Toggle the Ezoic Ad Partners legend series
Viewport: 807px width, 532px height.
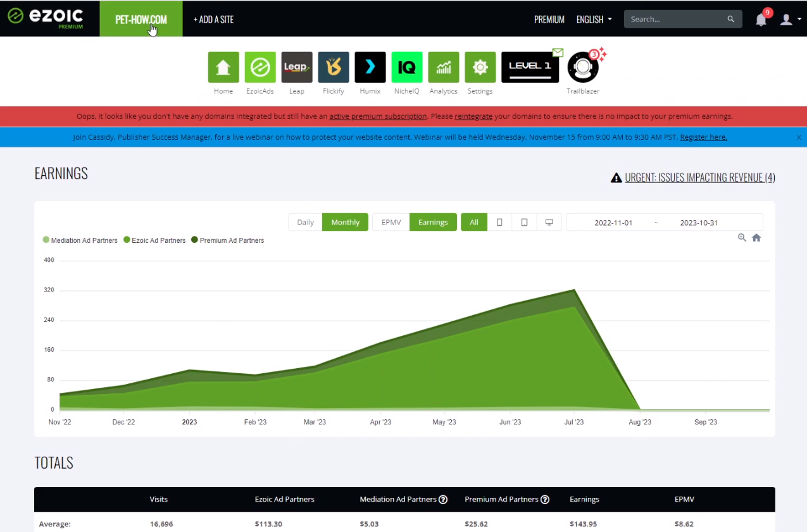[x=154, y=240]
